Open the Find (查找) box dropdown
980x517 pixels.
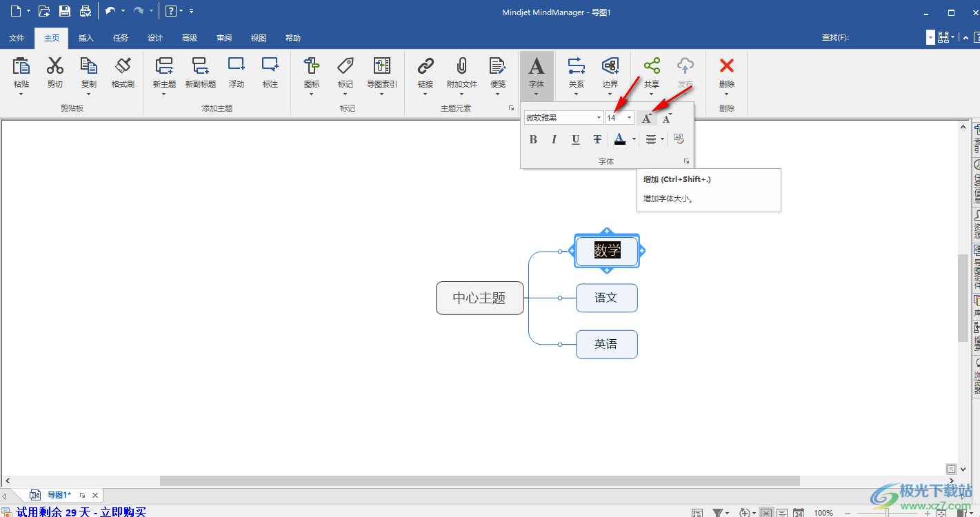[931, 37]
